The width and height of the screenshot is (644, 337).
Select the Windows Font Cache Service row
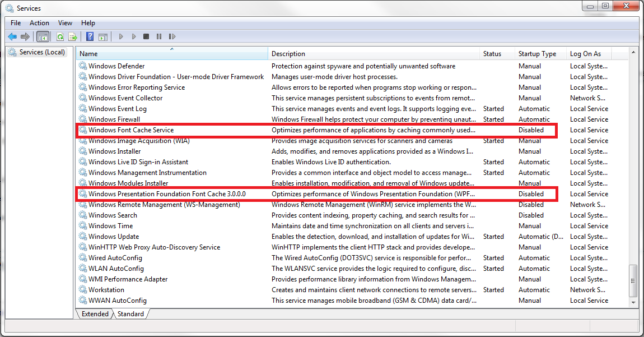[131, 130]
